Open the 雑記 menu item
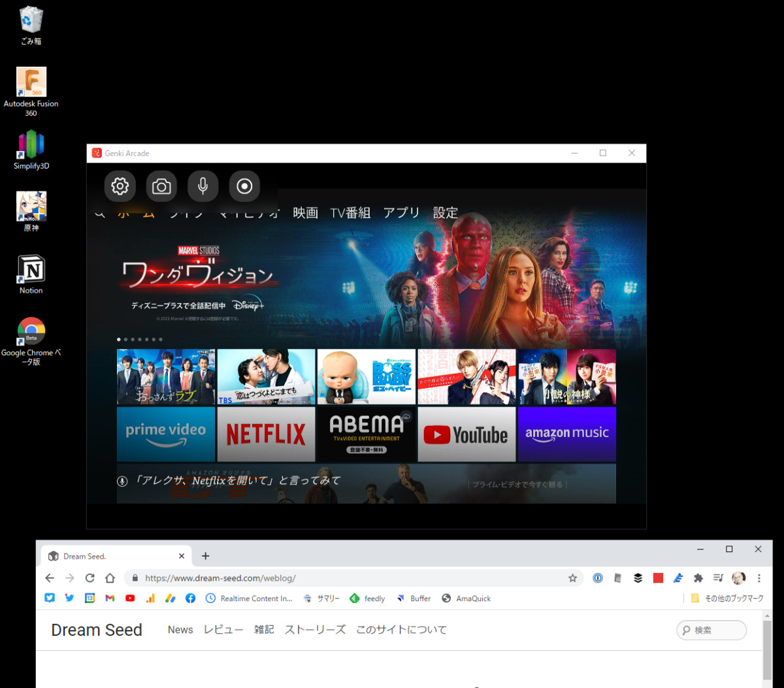The image size is (784, 688). [x=264, y=630]
